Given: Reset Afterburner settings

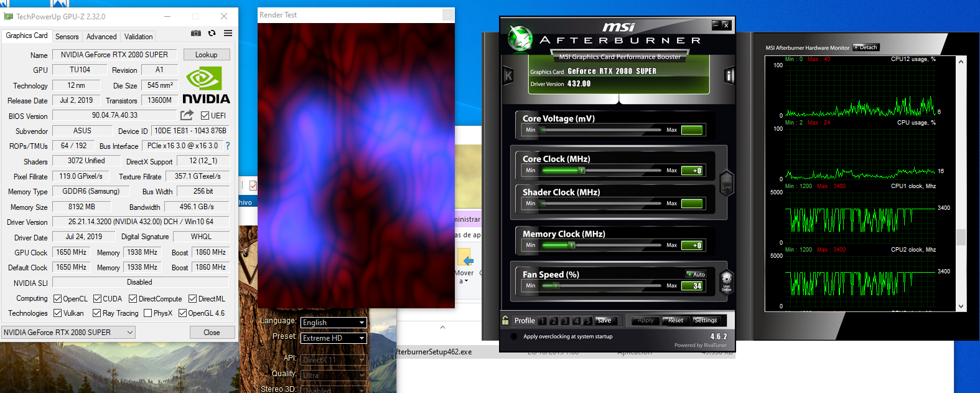Looking at the screenshot, I should (676, 320).
